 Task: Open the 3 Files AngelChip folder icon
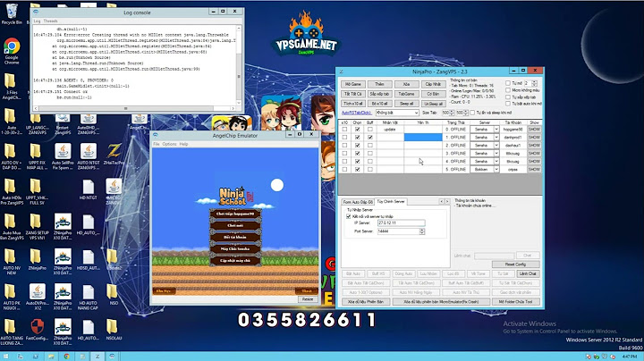point(12,86)
